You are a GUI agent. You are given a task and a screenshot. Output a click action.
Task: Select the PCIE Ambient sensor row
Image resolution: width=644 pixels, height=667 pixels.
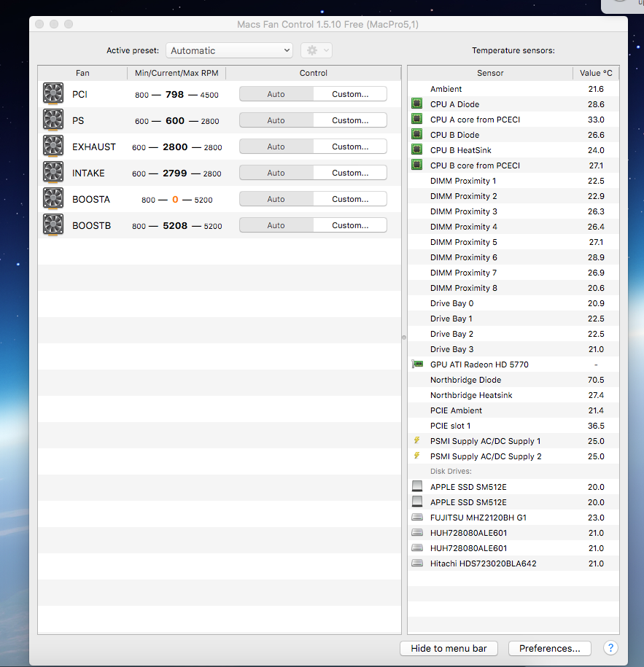[x=513, y=410]
